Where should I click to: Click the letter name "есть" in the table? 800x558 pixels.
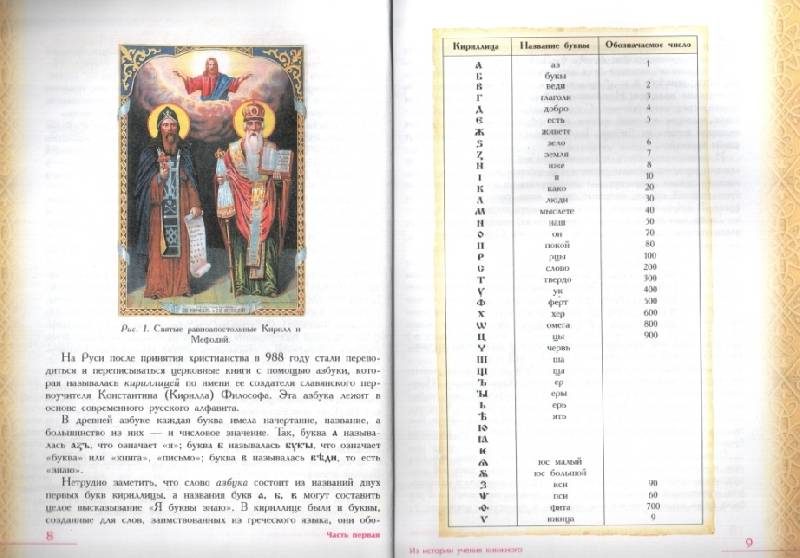point(556,120)
